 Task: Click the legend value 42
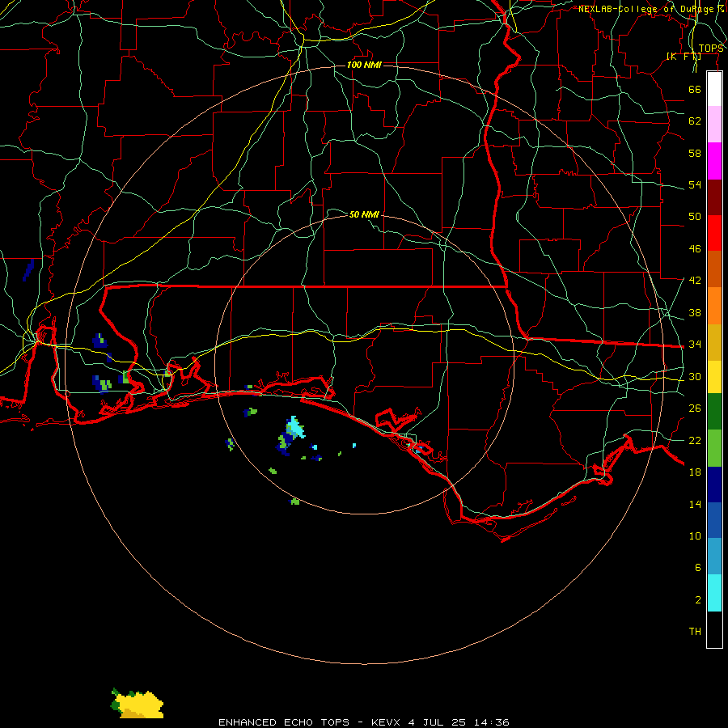695,281
